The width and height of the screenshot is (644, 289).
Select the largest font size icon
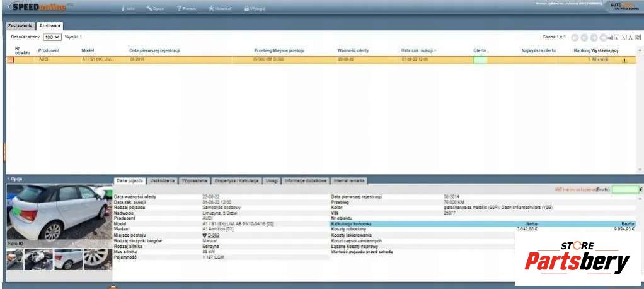pyautogui.click(x=630, y=37)
